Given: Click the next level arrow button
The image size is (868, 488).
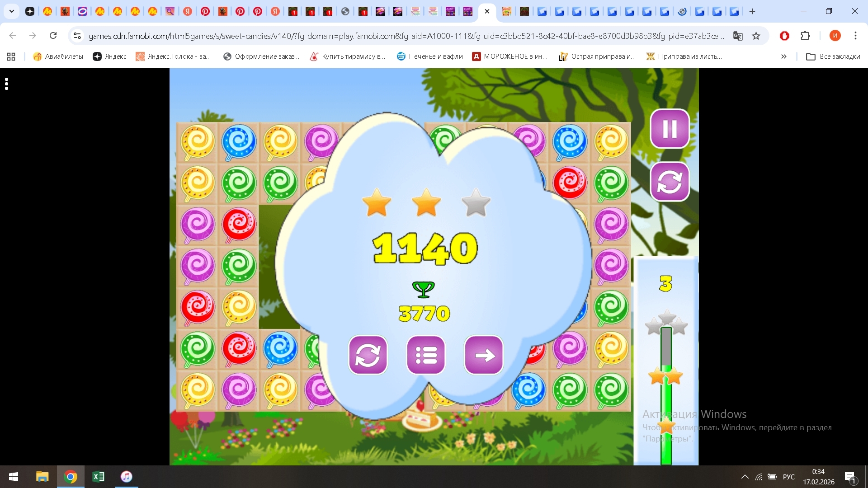Looking at the screenshot, I should 483,355.
